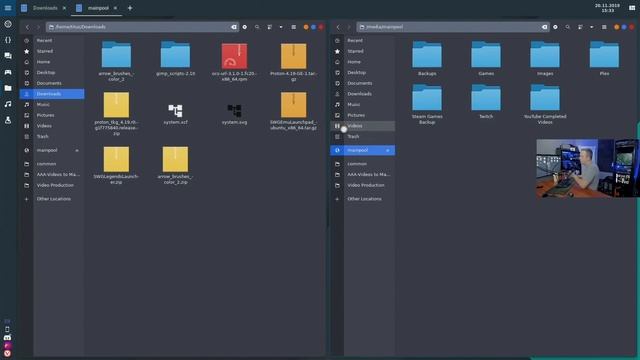Open the Backups folder
The height and width of the screenshot is (360, 640).
[427, 58]
